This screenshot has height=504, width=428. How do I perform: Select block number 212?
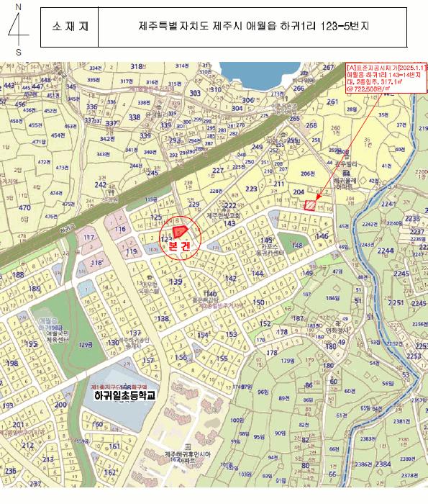click(x=27, y=446)
